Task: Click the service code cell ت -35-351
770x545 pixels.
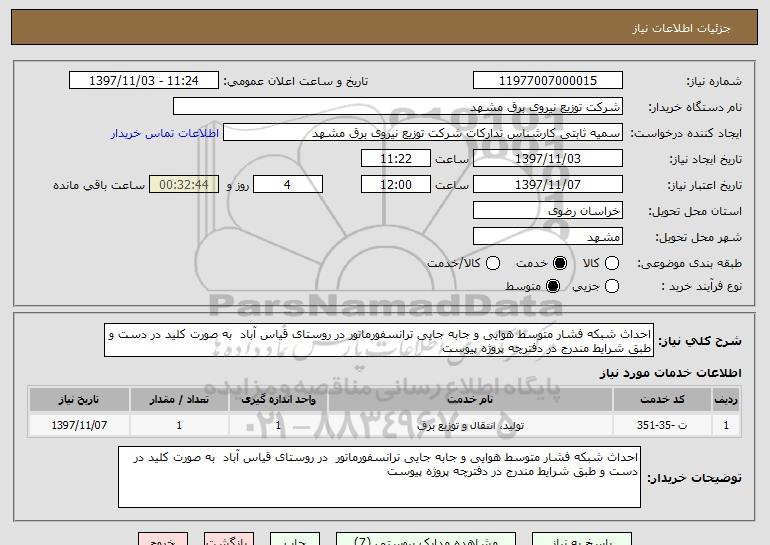Action: [x=662, y=426]
